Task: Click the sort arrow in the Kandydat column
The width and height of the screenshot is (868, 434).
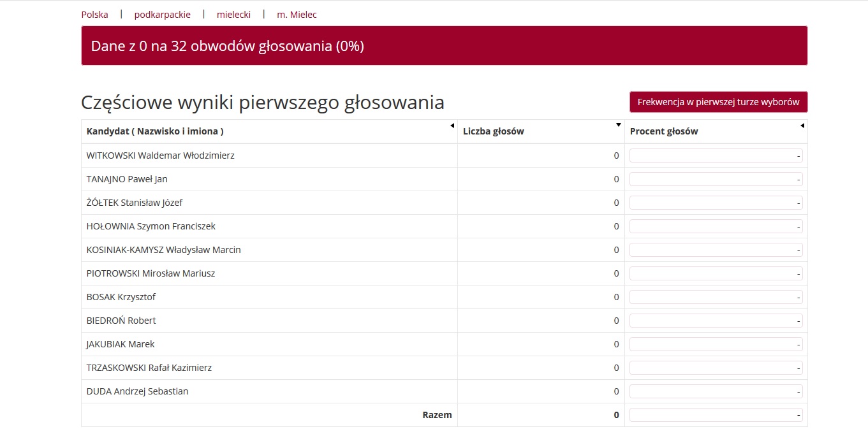Action: [x=452, y=126]
